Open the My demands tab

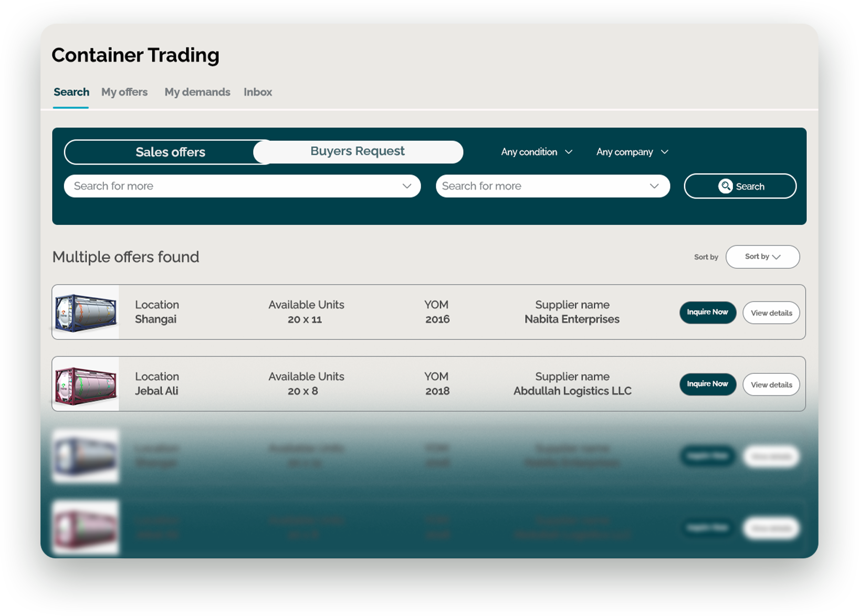click(197, 92)
